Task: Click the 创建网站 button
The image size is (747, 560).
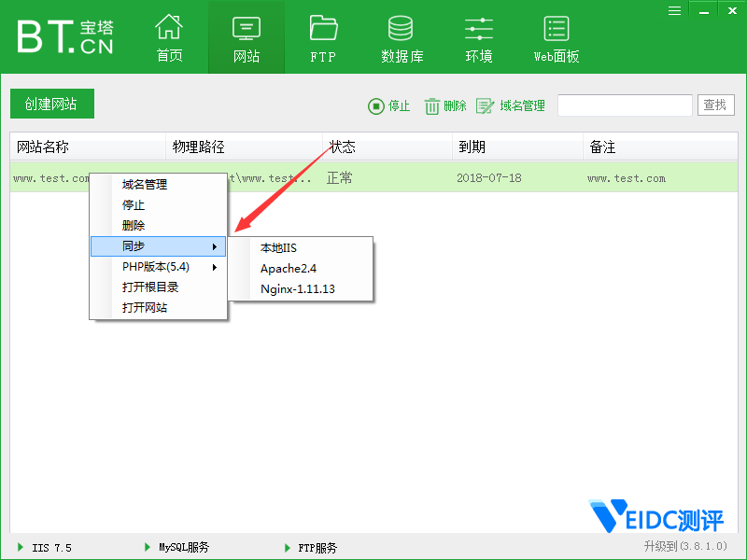Action: (51, 105)
